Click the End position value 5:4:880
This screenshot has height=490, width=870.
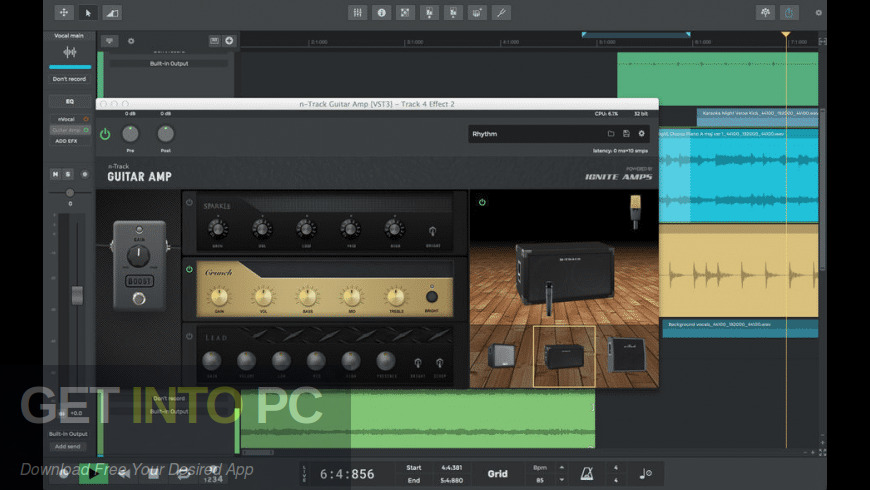[452, 480]
